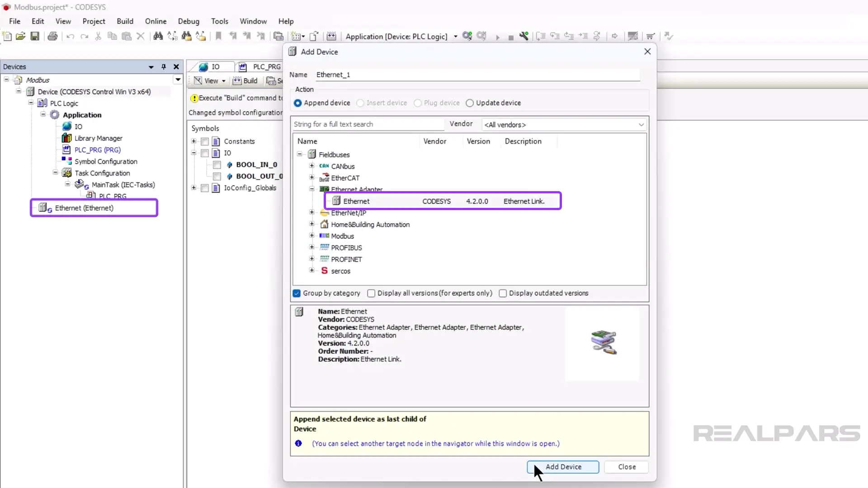The height and width of the screenshot is (488, 868).
Task: Stop the running application
Action: tap(511, 36)
